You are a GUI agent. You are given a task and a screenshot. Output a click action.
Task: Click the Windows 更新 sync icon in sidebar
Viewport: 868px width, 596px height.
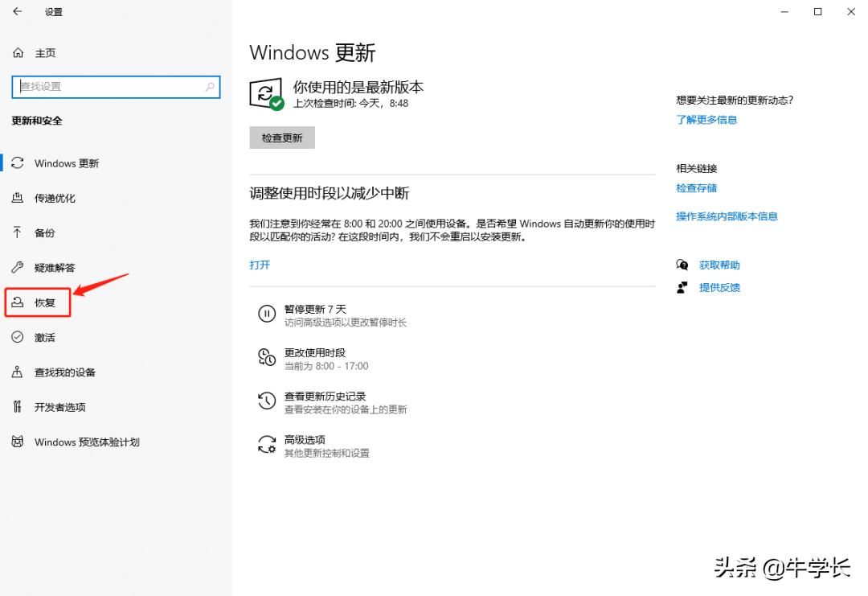coord(18,162)
